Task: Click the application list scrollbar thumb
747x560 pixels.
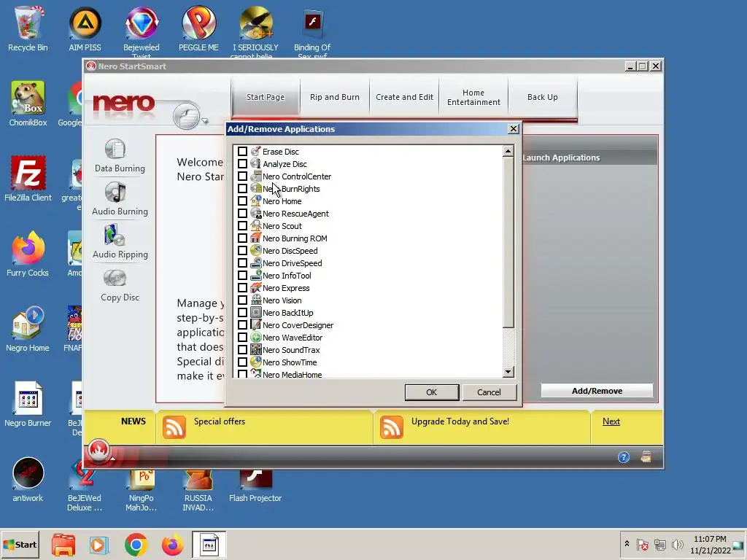Action: [x=508, y=242]
